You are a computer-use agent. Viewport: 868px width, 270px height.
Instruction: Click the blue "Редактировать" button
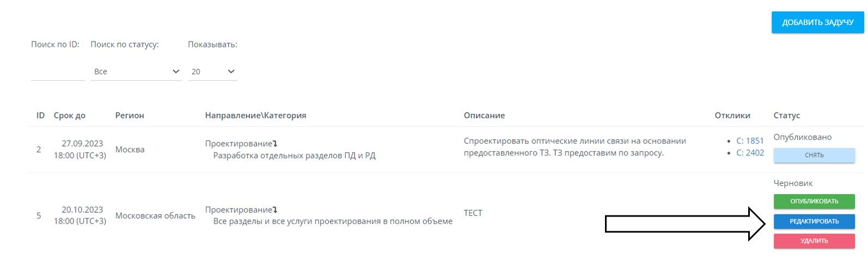tap(814, 221)
